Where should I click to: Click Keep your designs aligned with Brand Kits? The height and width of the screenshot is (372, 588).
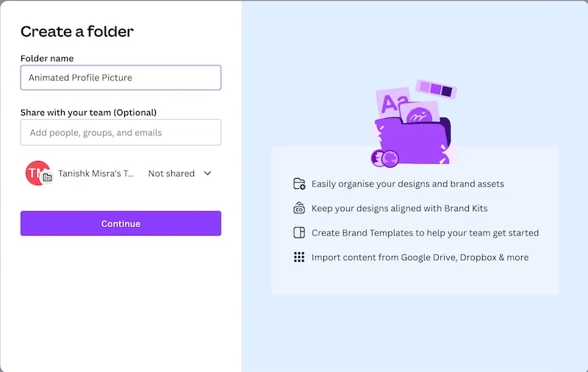click(x=399, y=209)
